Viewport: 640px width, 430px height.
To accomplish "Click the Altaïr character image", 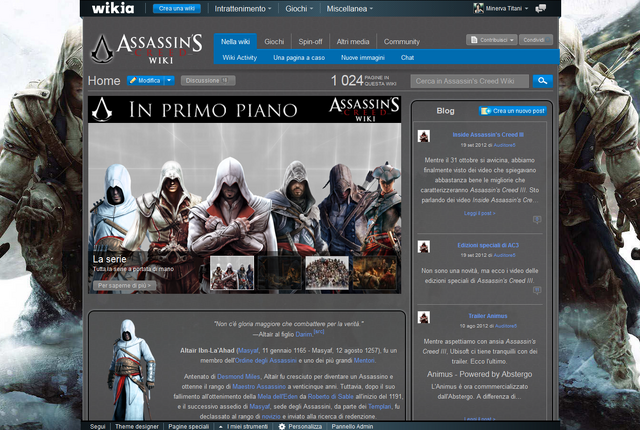I will 131,369.
